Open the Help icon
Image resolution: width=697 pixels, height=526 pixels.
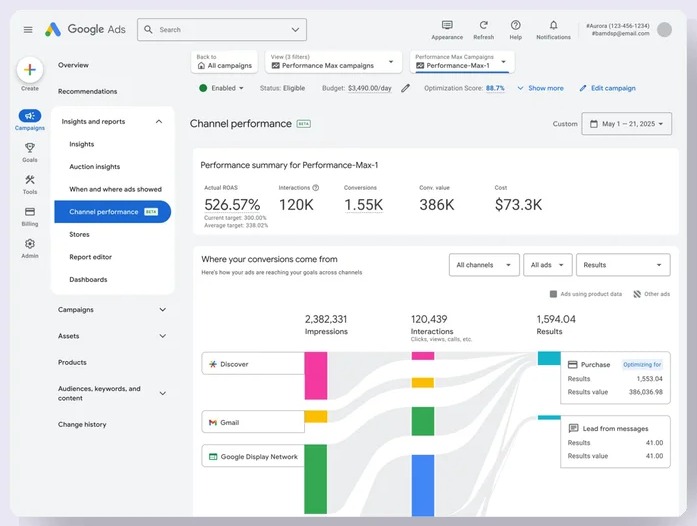point(516,25)
